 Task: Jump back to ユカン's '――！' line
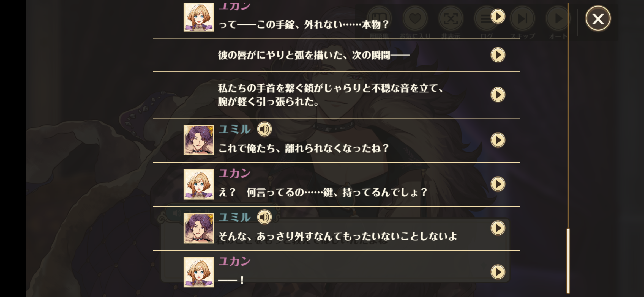(498, 272)
